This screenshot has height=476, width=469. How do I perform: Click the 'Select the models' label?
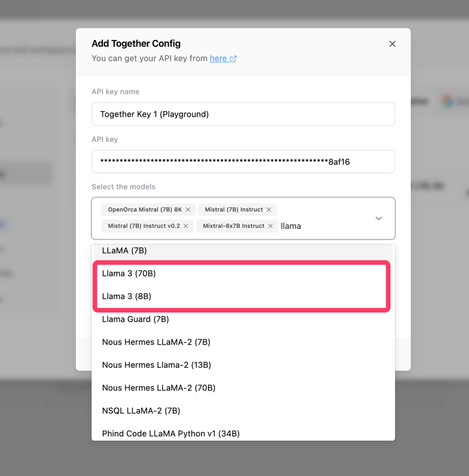click(x=124, y=187)
